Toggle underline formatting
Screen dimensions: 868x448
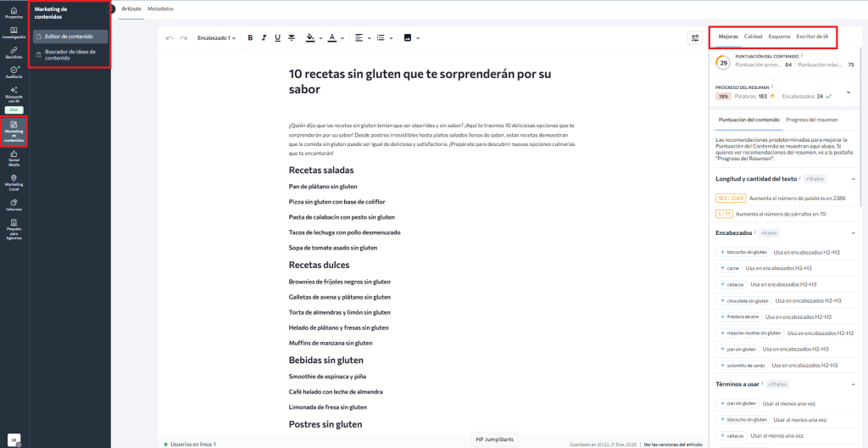click(277, 37)
